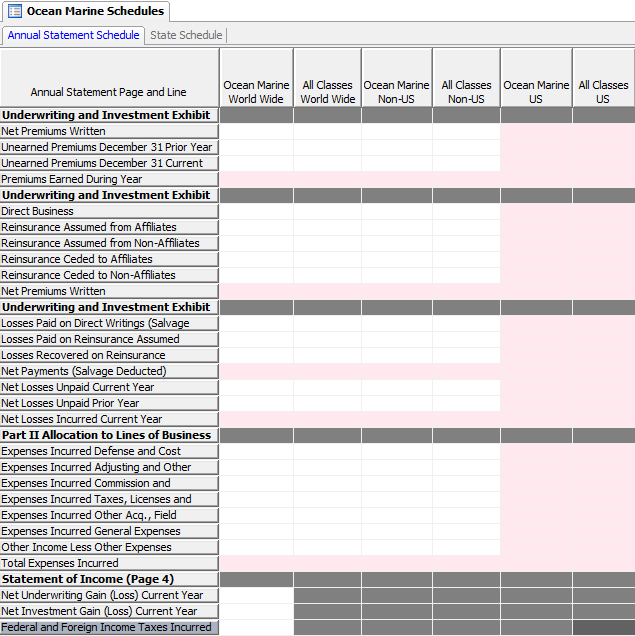The height and width of the screenshot is (636, 635).
Task: Select Net Underwriting Gain (Loss) Current Year row
Action: (109, 595)
